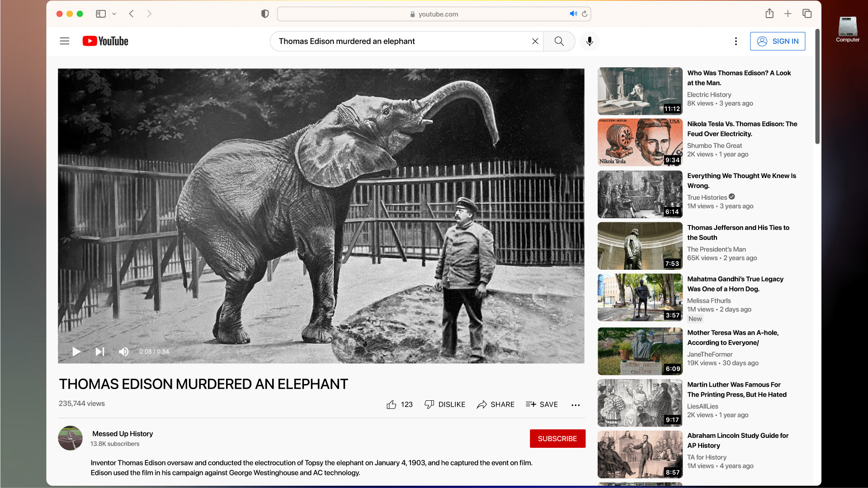Open Safari privacy shield report
The width and height of the screenshot is (868, 488).
265,14
